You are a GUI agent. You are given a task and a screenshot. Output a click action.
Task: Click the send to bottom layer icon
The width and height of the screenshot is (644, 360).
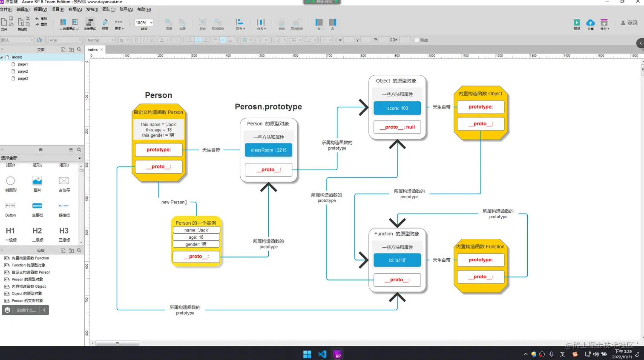(x=182, y=22)
